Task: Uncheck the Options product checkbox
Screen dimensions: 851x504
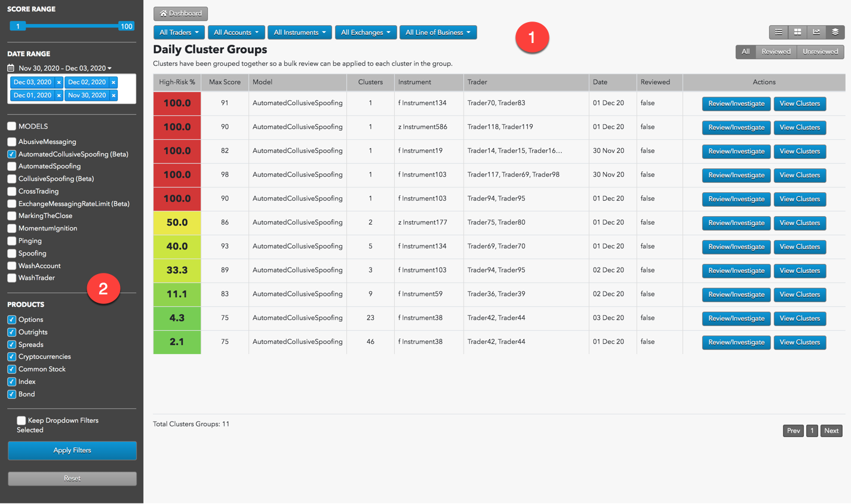Action: (x=11, y=319)
